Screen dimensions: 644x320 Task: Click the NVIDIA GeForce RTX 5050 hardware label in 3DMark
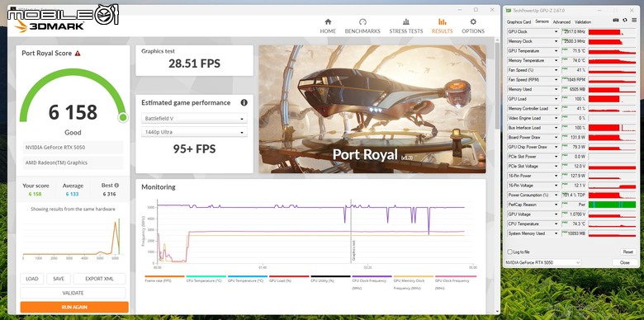click(x=73, y=148)
